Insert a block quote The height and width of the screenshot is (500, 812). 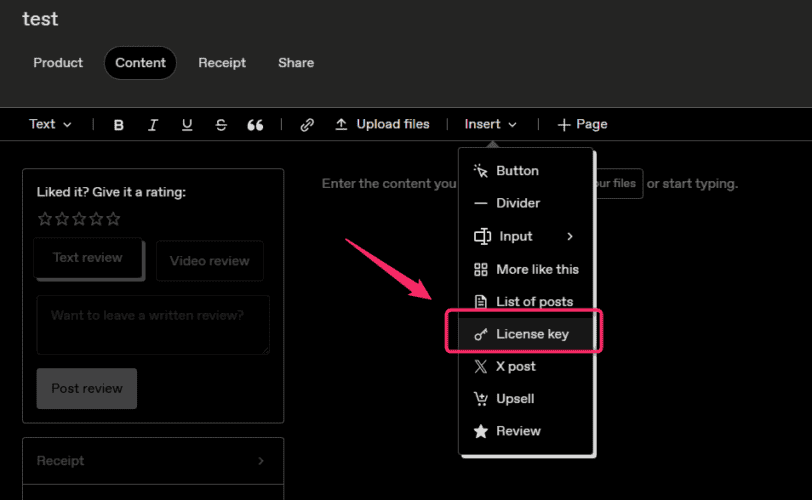click(x=255, y=125)
